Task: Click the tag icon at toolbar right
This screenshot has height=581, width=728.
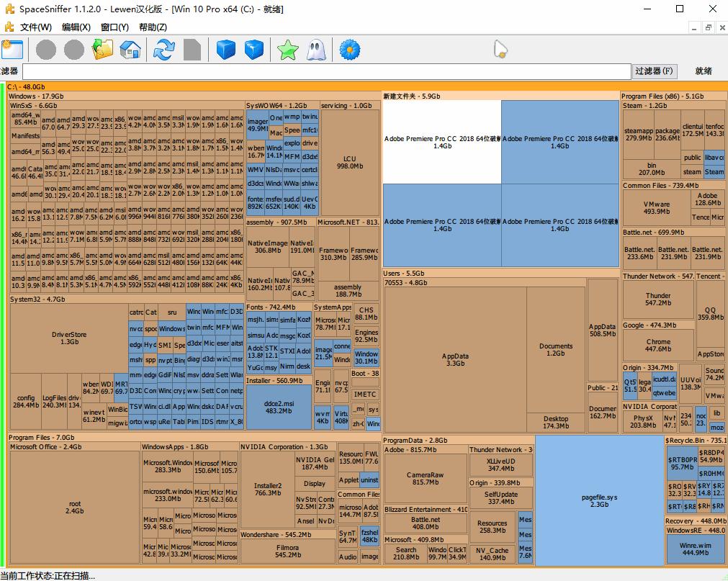Action: tap(500, 49)
